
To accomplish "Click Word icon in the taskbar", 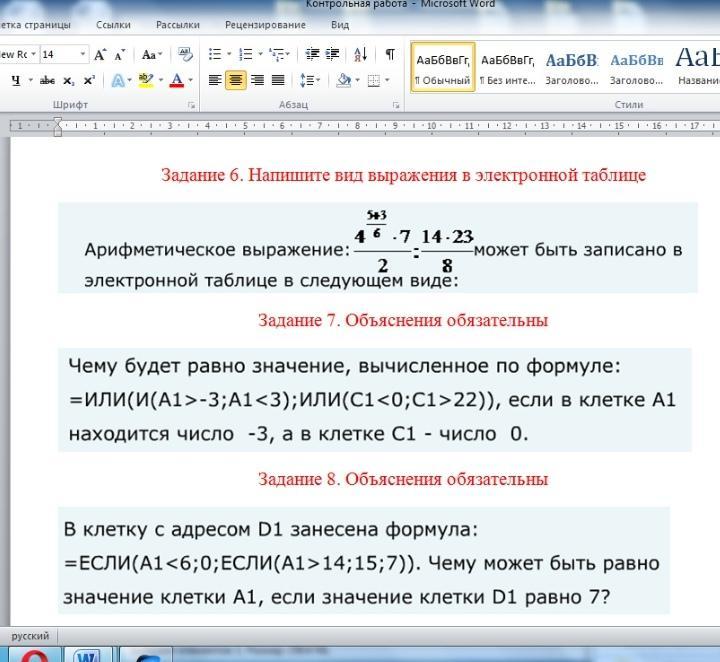I will (88, 656).
